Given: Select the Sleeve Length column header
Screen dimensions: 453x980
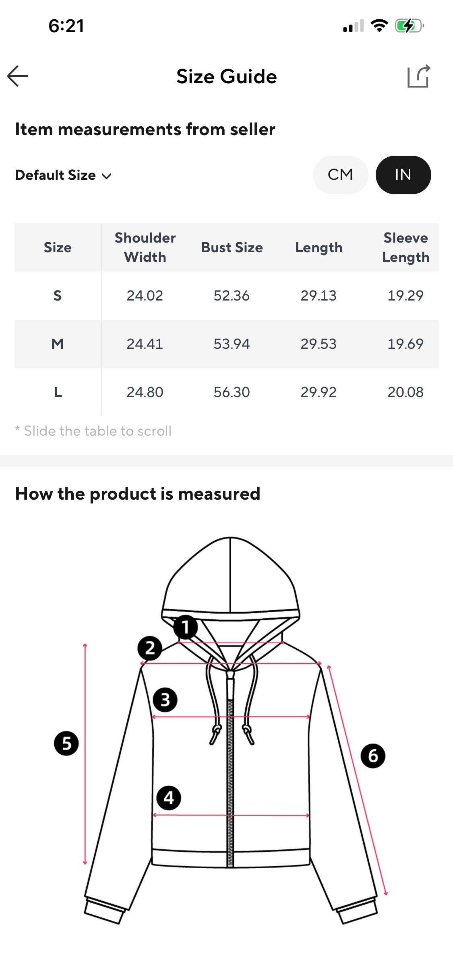Looking at the screenshot, I should click(x=405, y=247).
